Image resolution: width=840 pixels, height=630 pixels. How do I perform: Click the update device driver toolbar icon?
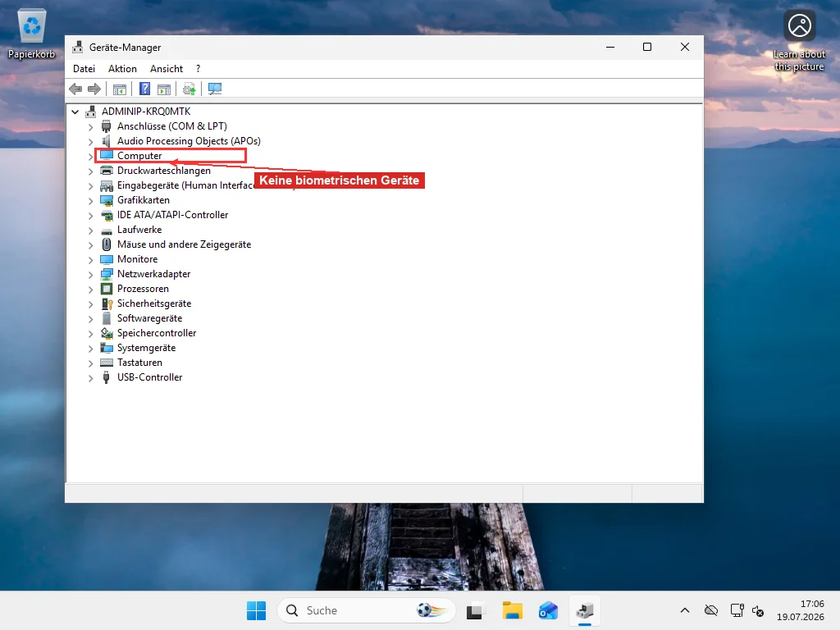(189, 89)
